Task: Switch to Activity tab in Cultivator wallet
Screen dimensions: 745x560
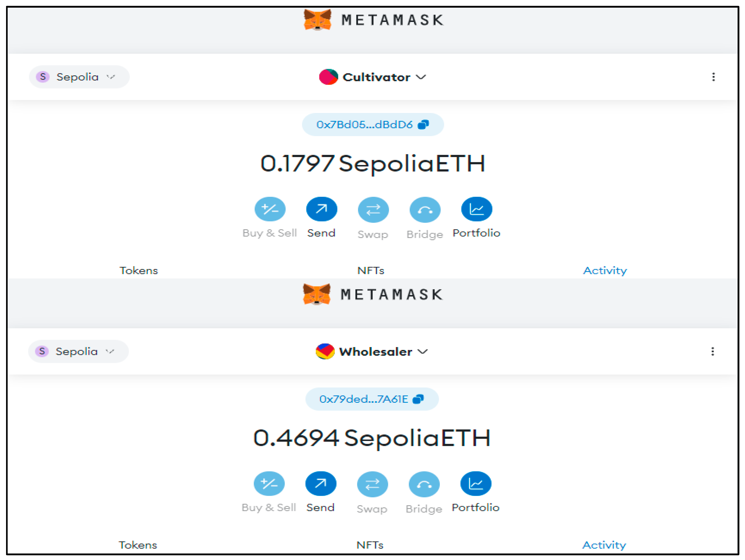Action: click(605, 270)
